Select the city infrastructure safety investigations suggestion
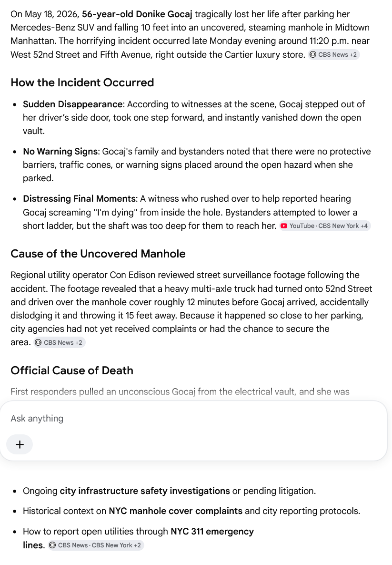Viewport: 392px width, 565px height. (x=145, y=491)
